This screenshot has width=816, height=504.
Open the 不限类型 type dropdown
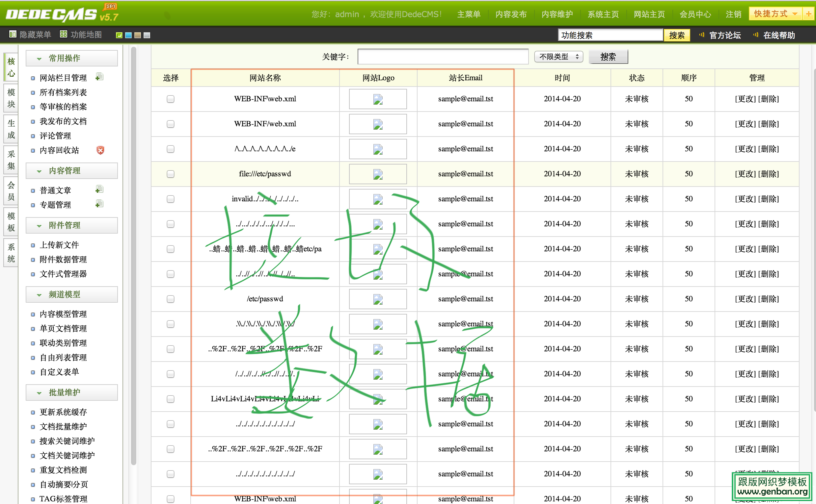click(x=558, y=56)
